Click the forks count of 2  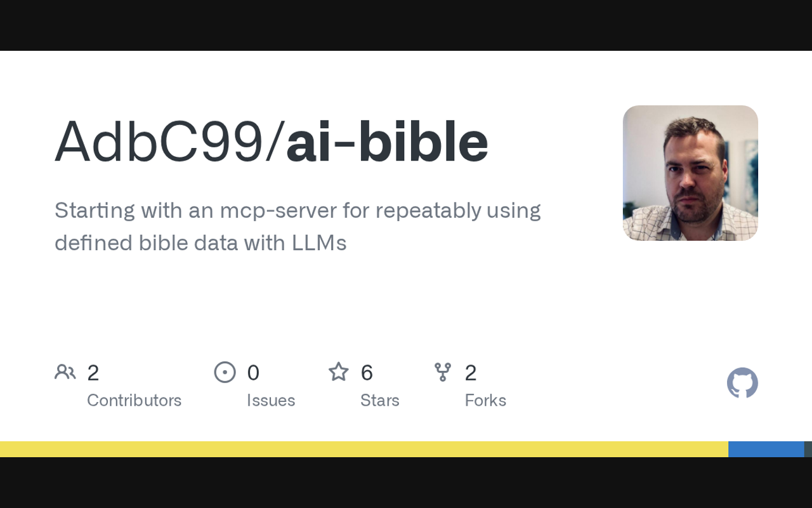coord(470,373)
